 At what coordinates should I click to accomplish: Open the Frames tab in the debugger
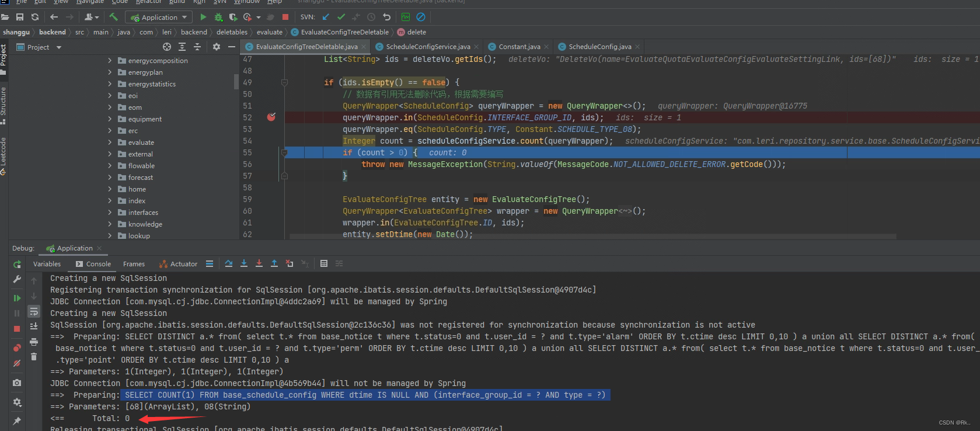[134, 264]
